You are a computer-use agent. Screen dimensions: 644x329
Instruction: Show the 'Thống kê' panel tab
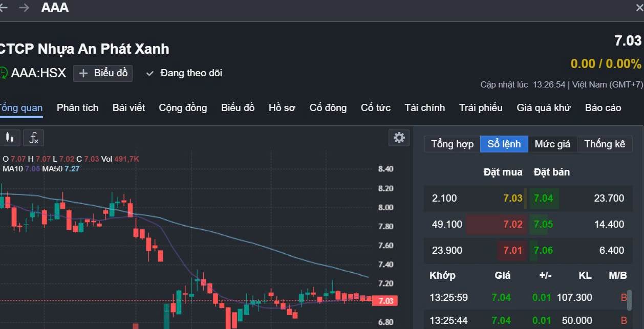pyautogui.click(x=605, y=144)
